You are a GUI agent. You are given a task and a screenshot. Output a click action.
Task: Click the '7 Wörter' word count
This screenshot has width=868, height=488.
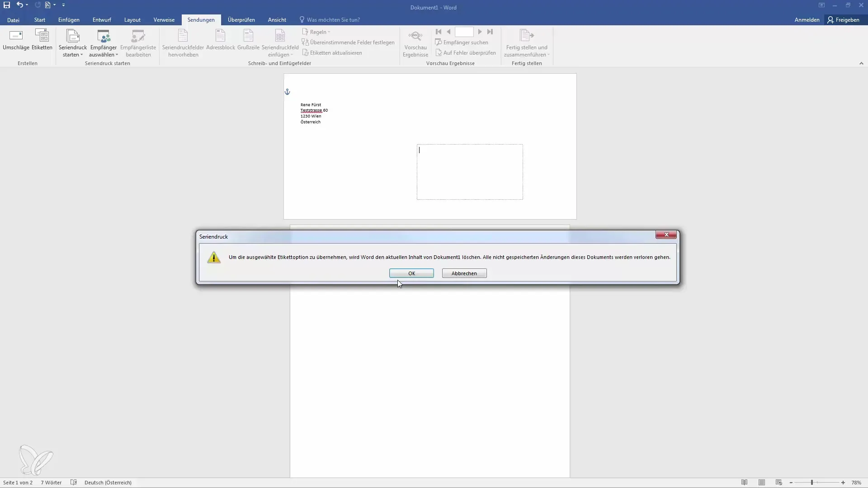[x=51, y=483]
